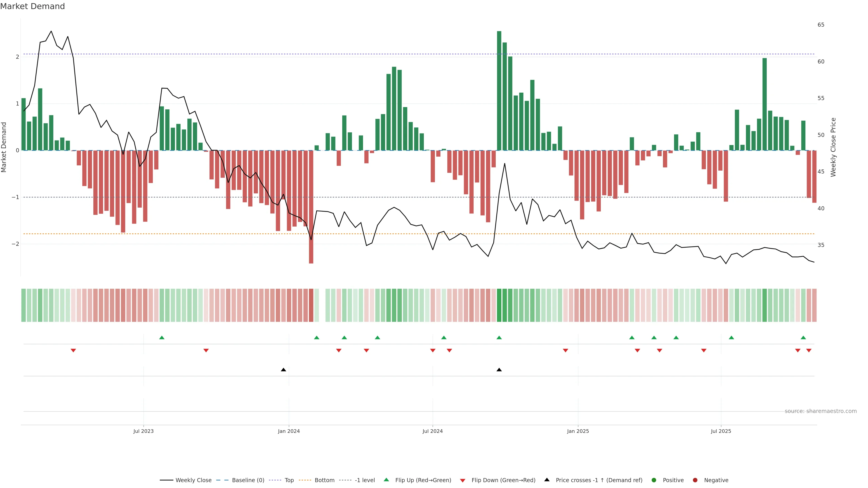Click the rightmost green flip-up triangle marker
868x488 pixels.
(803, 338)
